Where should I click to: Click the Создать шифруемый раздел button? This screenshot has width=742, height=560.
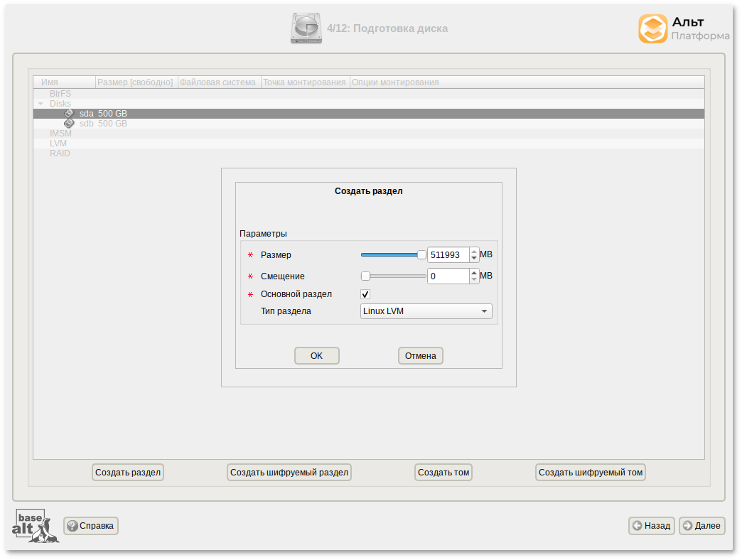tap(289, 472)
